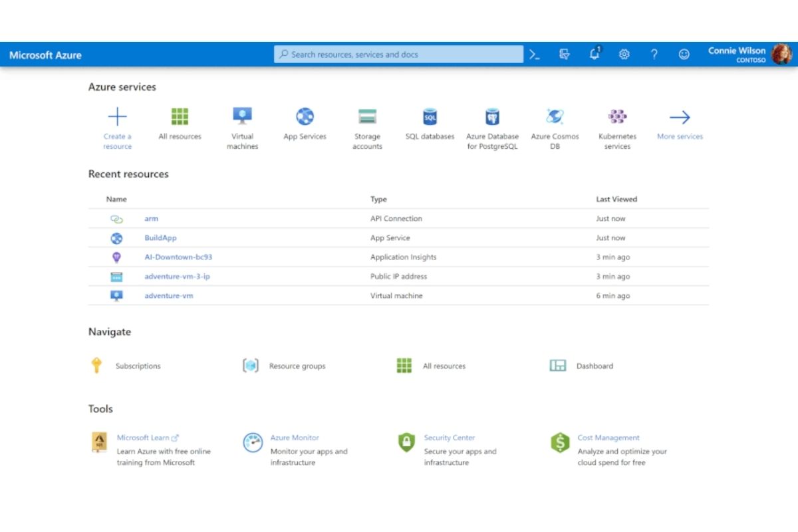Open the notifications bell

(595, 54)
